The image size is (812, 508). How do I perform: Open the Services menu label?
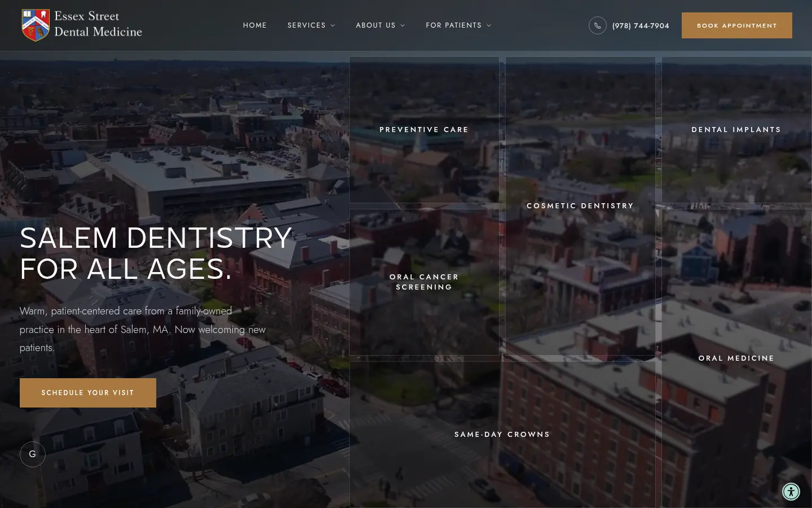tap(307, 25)
